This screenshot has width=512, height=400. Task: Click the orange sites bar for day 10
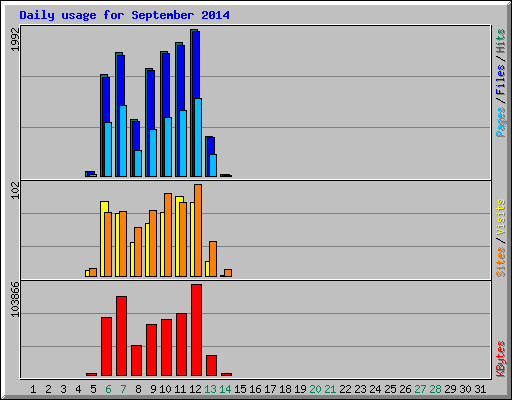pyautogui.click(x=168, y=235)
